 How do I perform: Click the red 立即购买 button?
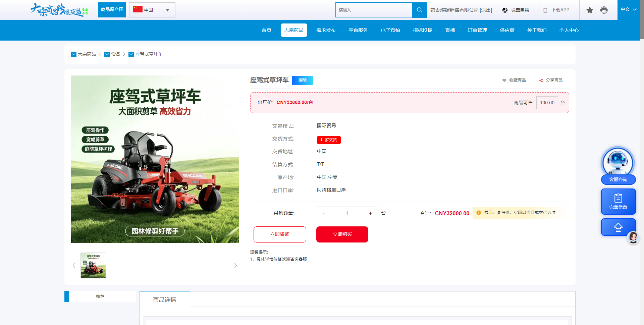click(342, 234)
